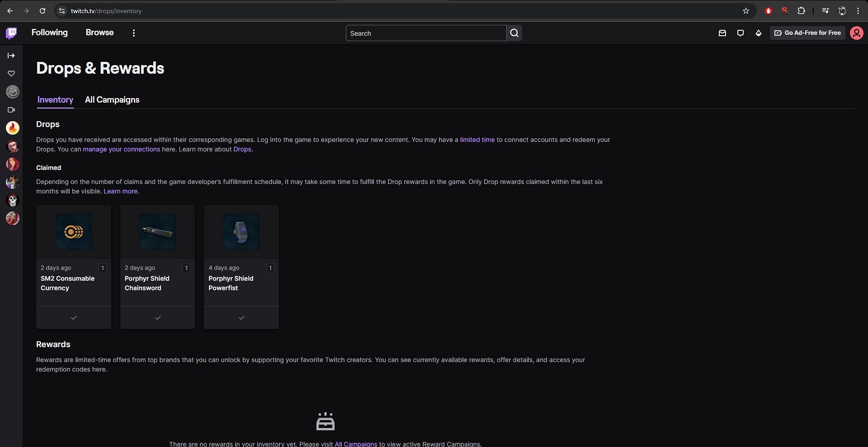This screenshot has height=447, width=868.
Task: Click SM2 Consumable Currency claimed checkmark
Action: 74,318
